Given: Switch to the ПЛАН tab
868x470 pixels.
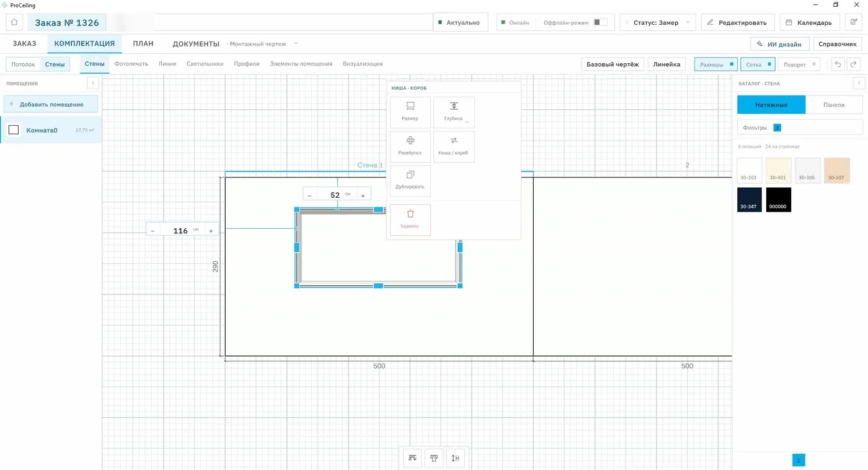Looking at the screenshot, I should tap(143, 43).
